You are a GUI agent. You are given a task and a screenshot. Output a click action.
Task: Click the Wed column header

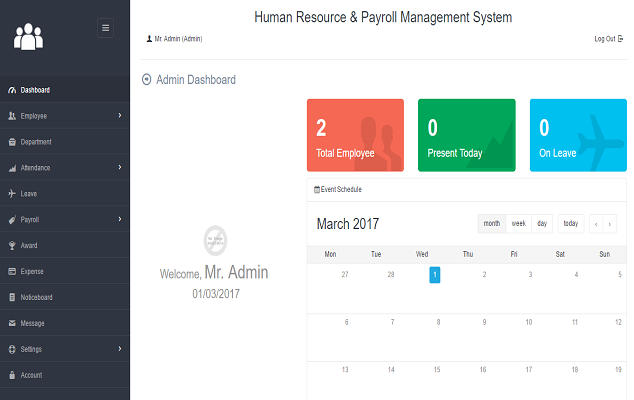[422, 254]
